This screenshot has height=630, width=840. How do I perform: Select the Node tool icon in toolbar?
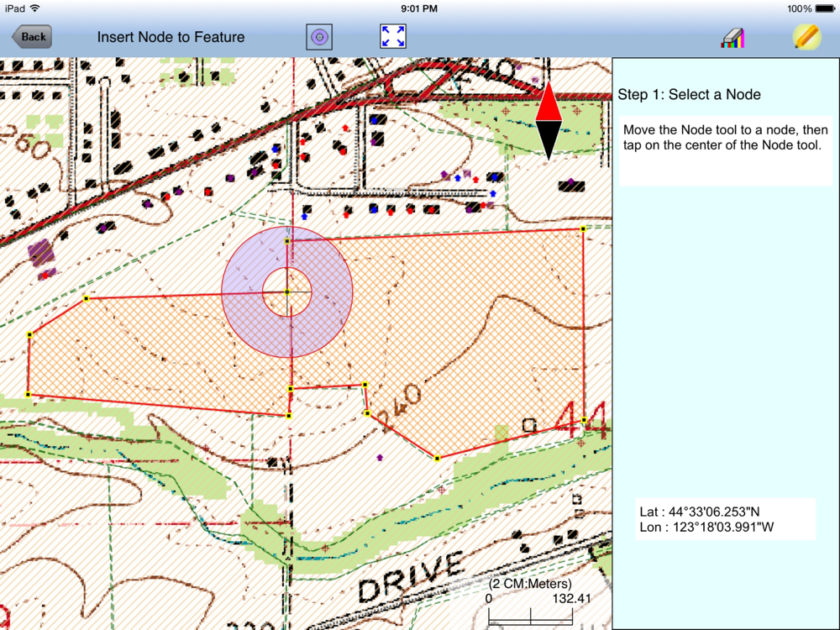point(319,37)
